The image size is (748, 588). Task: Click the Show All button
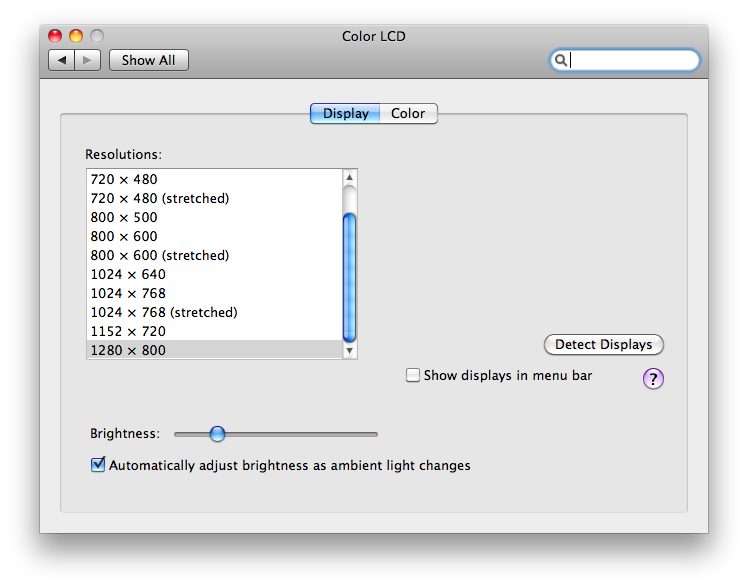149,60
